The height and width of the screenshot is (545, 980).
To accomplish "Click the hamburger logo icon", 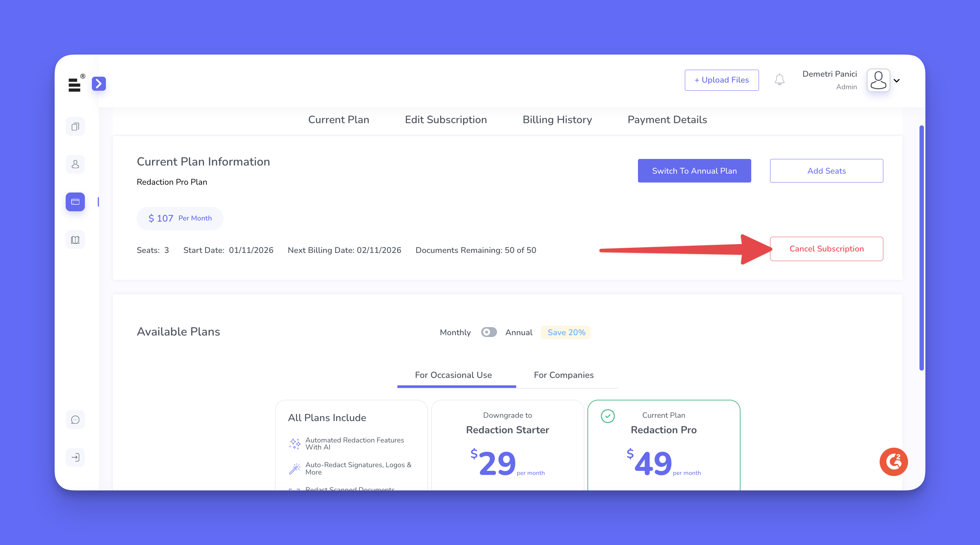I will (75, 85).
